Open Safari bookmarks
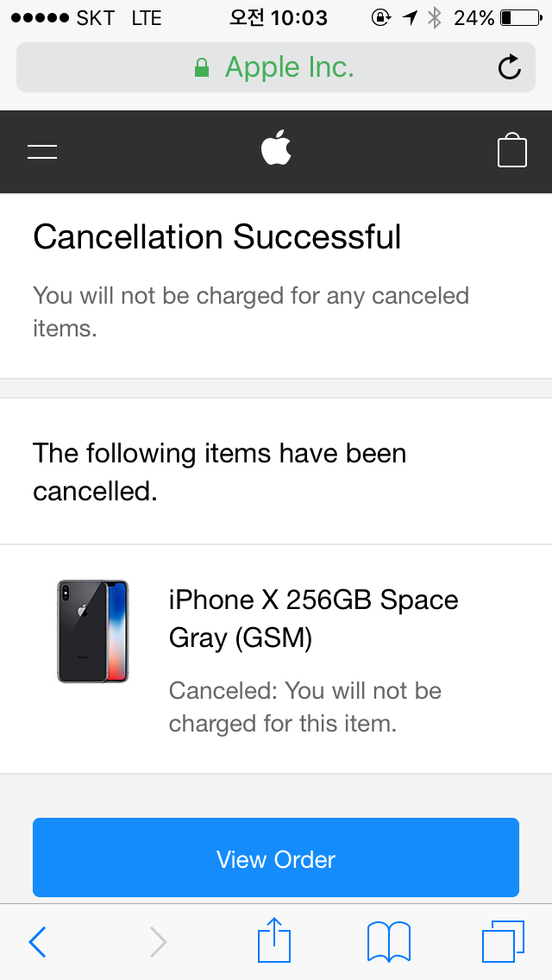The width and height of the screenshot is (552, 980). tap(389, 942)
